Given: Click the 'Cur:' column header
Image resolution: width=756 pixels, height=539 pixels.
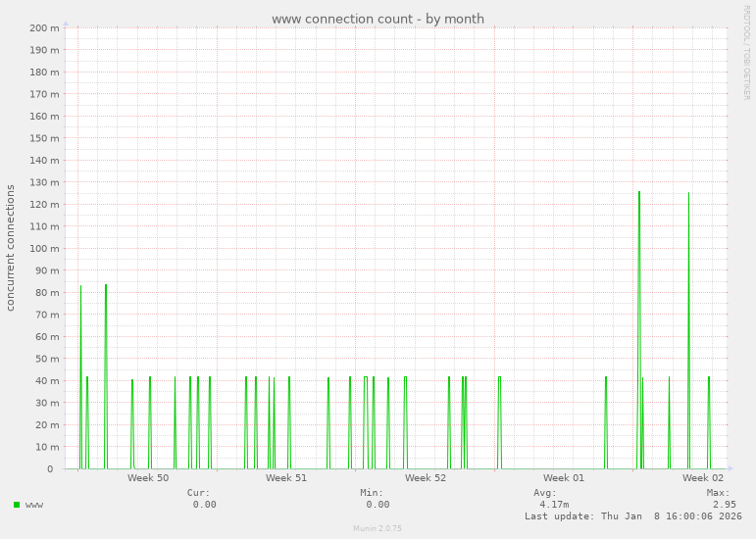Looking at the screenshot, I should [199, 493].
